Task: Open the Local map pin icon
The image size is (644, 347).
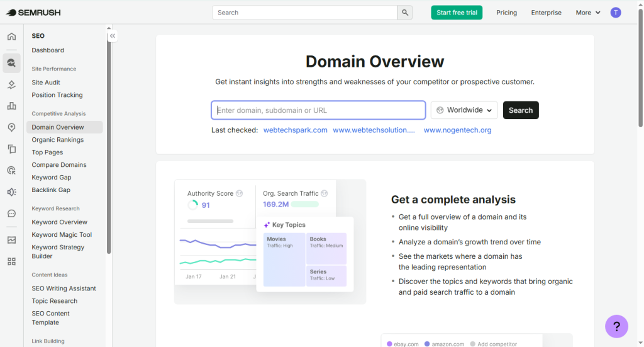Action: point(11,127)
